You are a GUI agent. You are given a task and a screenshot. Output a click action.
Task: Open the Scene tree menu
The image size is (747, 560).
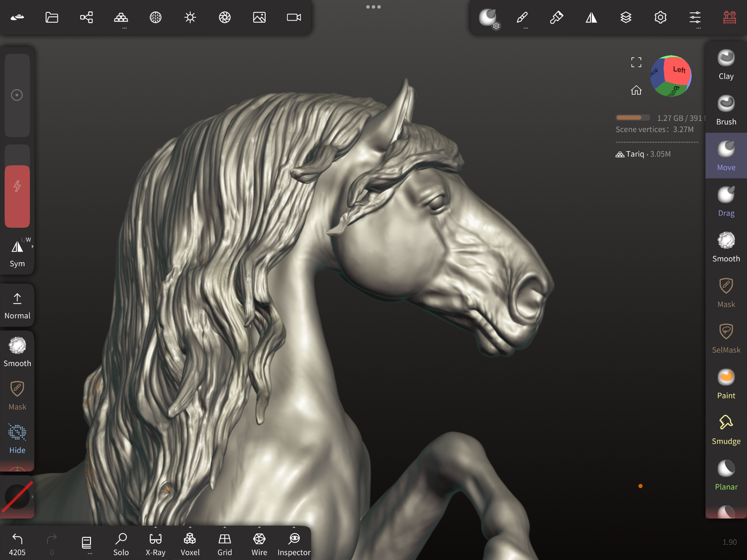pyautogui.click(x=86, y=18)
